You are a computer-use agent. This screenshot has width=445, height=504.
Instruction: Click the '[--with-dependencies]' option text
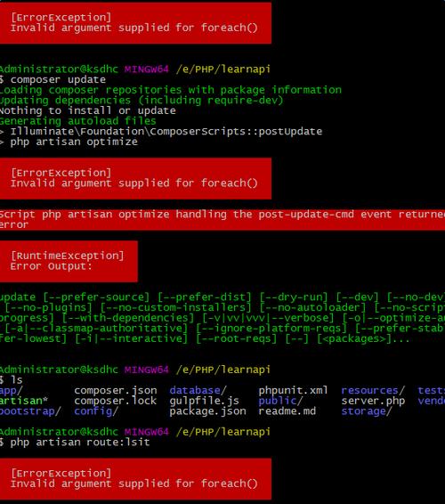pos(128,318)
